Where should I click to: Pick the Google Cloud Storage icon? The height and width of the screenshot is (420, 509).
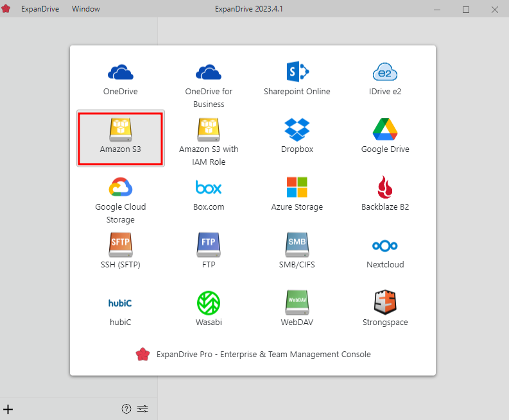(x=121, y=187)
